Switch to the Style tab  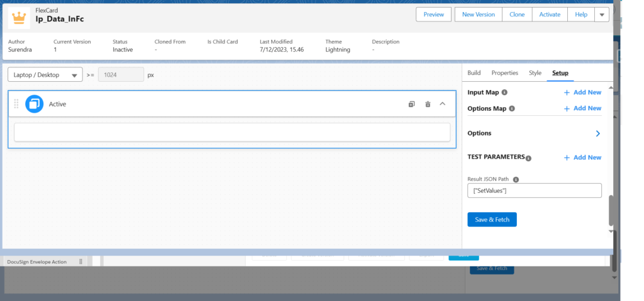[535, 73]
